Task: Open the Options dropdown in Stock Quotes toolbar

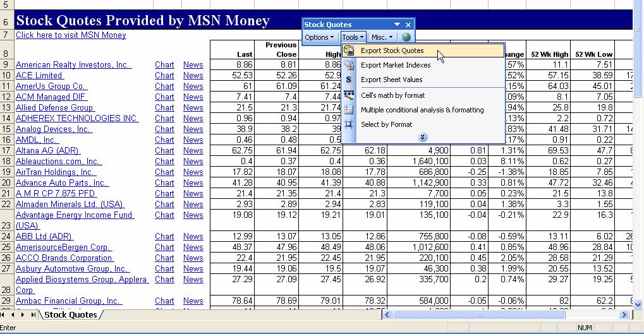Action: [320, 37]
